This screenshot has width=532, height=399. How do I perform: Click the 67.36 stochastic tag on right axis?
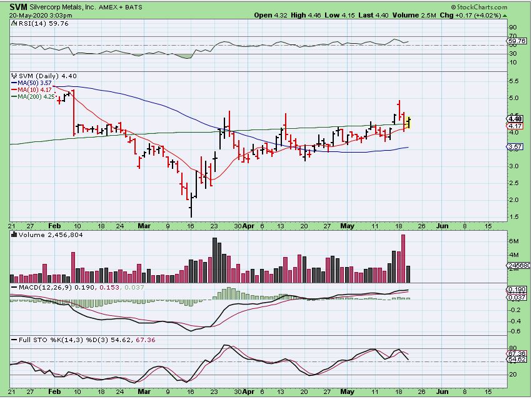pos(517,353)
